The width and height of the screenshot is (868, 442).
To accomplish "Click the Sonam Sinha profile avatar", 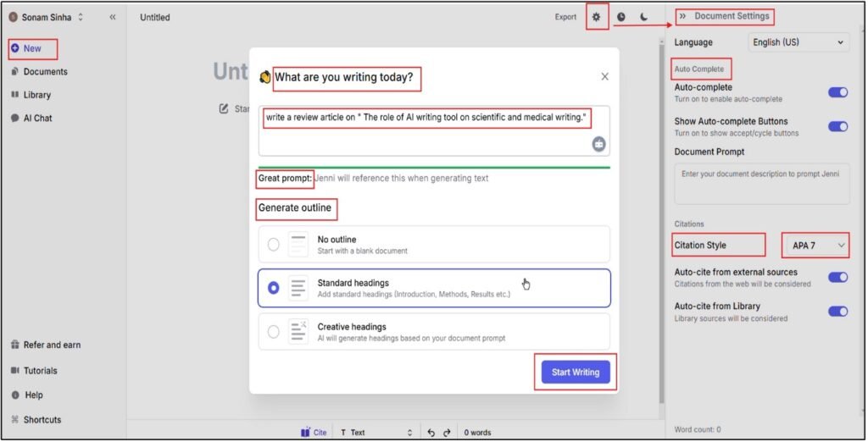I will [14, 17].
